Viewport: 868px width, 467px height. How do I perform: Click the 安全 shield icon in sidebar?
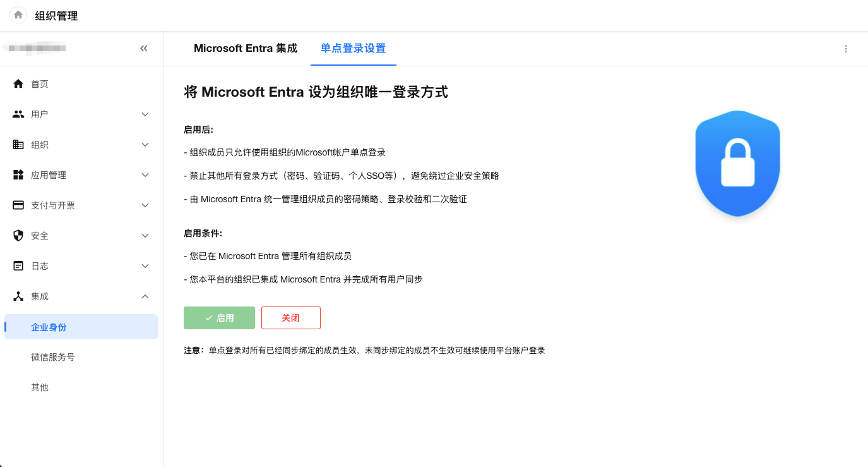click(18, 236)
